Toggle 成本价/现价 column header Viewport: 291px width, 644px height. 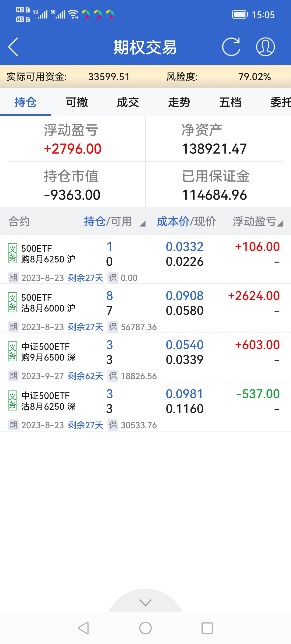pyautogui.click(x=186, y=222)
